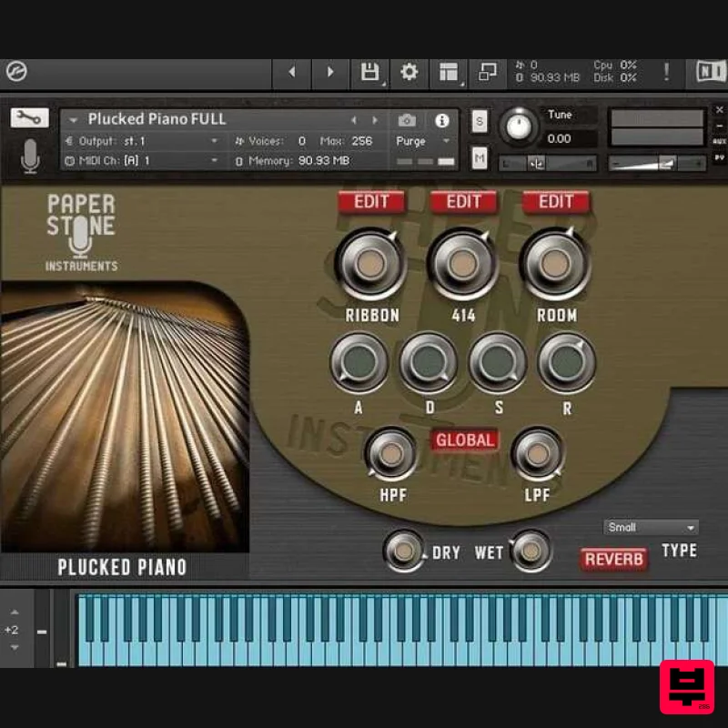Viewport: 728px width, 728px height.
Task: Click the NI logo at the top right
Action: 710,72
